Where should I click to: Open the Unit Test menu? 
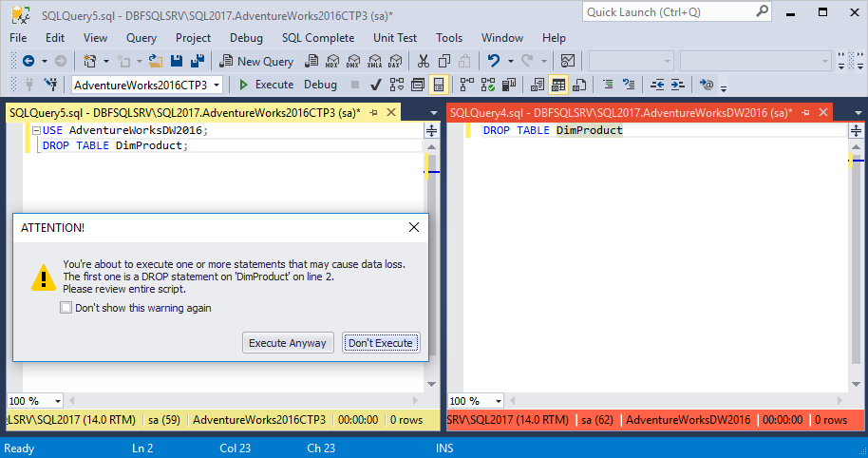(x=395, y=38)
